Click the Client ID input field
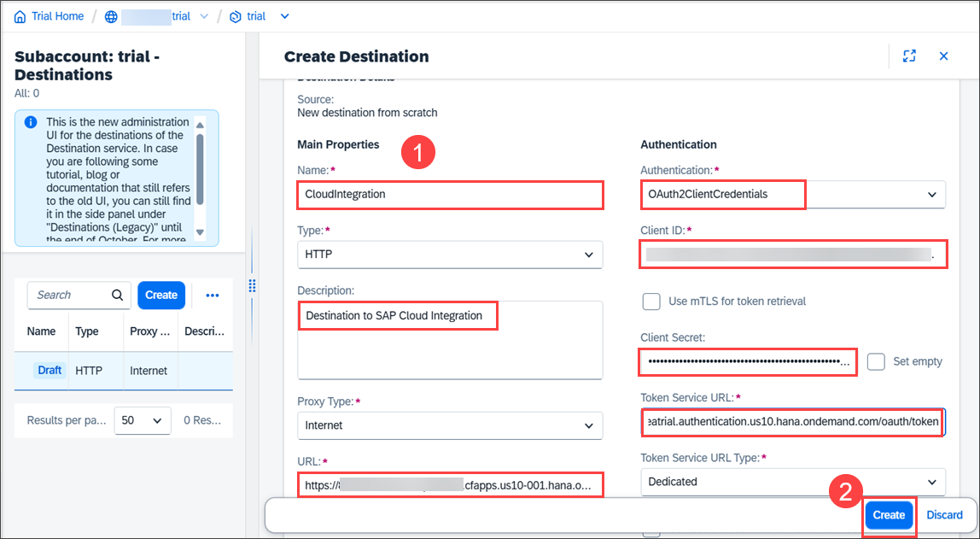980x539 pixels. [x=793, y=255]
